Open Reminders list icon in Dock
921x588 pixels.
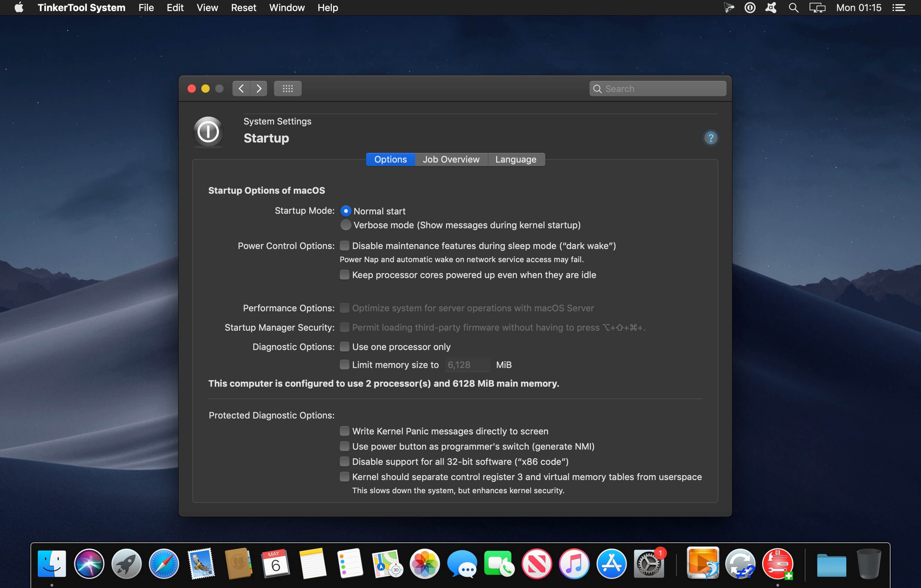point(350,563)
